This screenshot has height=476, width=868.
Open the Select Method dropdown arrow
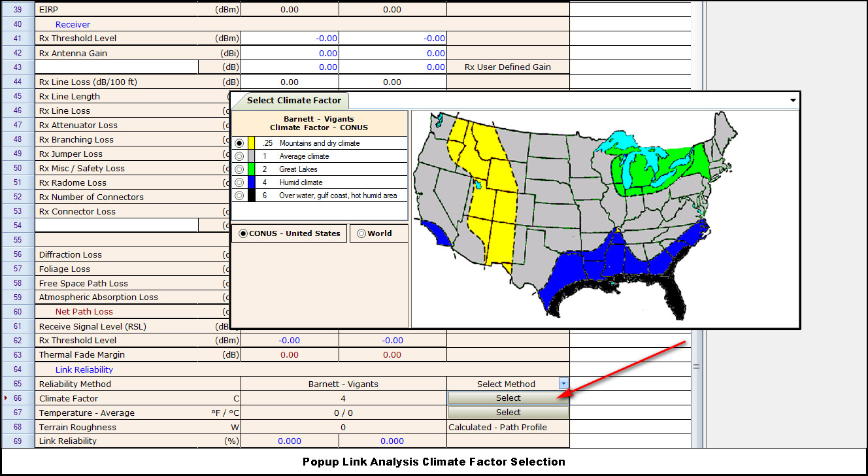(563, 384)
